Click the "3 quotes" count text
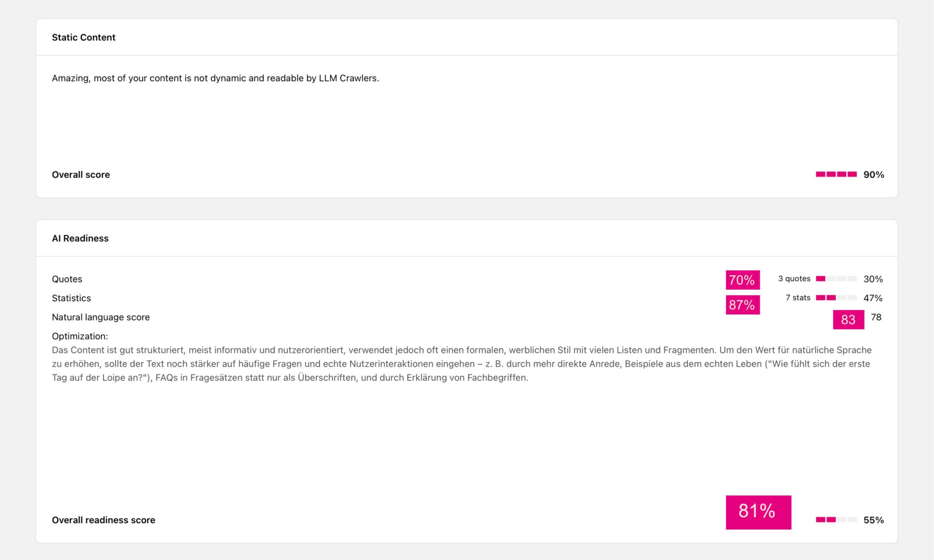Image resolution: width=934 pixels, height=560 pixels. pos(794,279)
